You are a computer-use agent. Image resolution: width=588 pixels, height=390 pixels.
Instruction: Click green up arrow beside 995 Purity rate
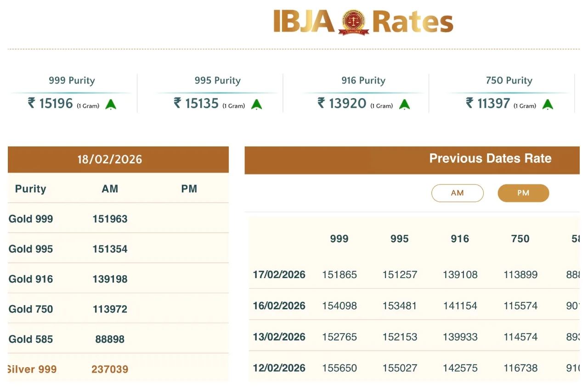pos(256,105)
